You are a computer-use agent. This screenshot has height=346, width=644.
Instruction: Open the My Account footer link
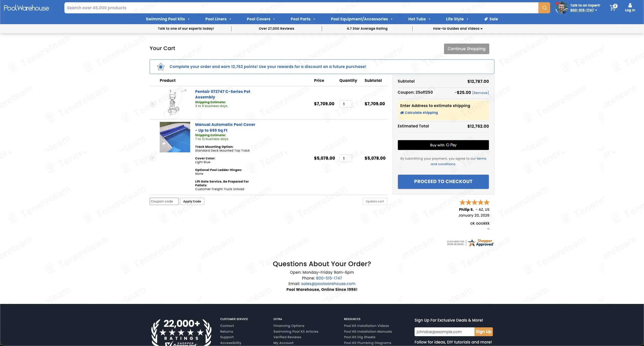tap(283, 343)
